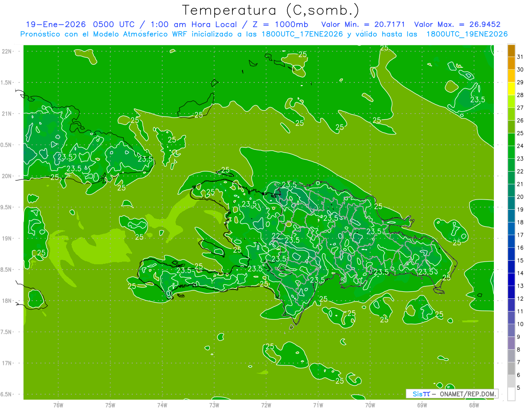This screenshot has width=532, height=411.
Task: Click the '1800UTC_17ENE2026' initialization time
Action: [301, 34]
